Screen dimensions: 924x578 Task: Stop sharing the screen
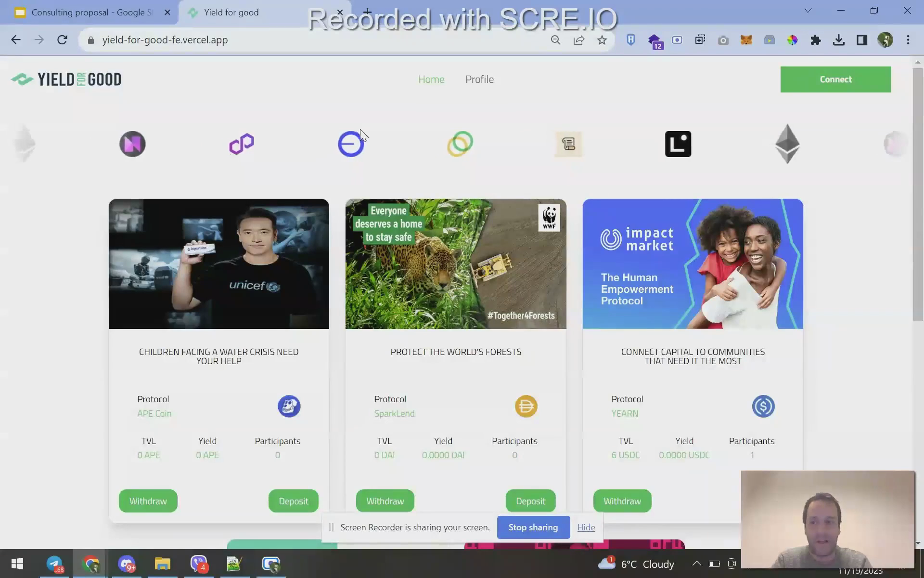click(533, 527)
